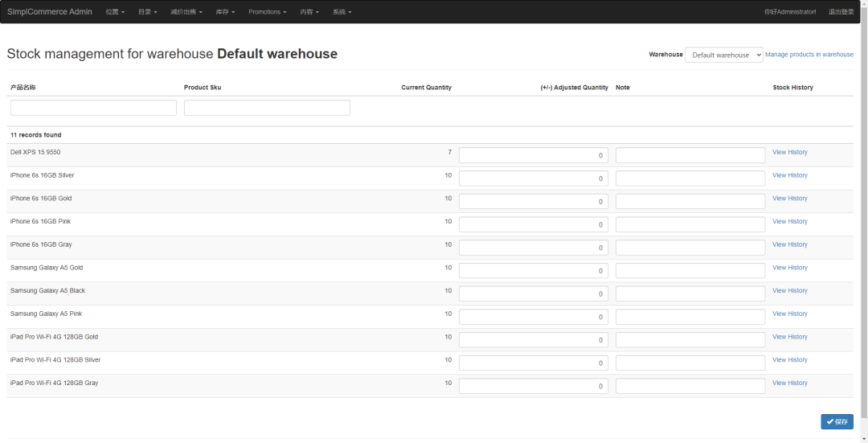Open the 系统 menu

pos(342,11)
